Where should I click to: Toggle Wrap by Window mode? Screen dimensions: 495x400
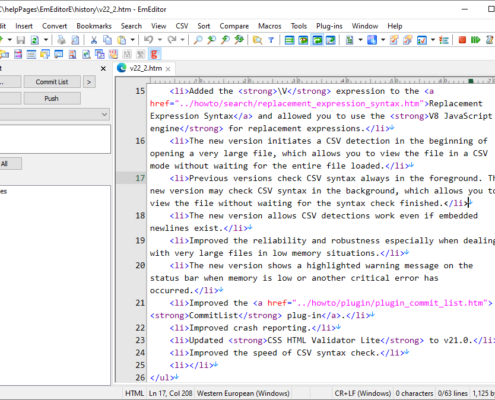click(x=317, y=40)
